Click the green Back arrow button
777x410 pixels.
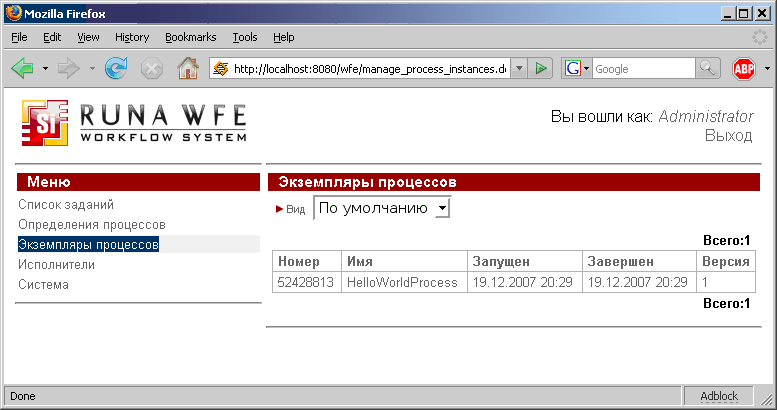point(22,68)
